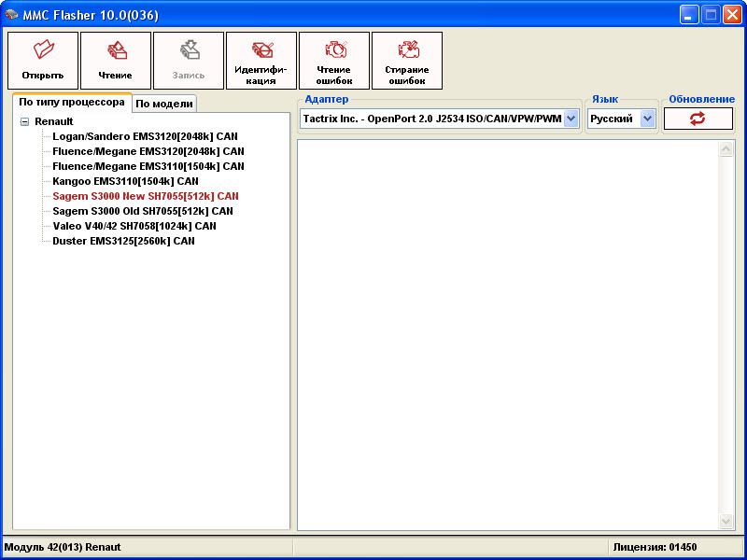
Task: Select Valeo V40/42 SH7058[1024k] CAN
Action: tap(134, 226)
